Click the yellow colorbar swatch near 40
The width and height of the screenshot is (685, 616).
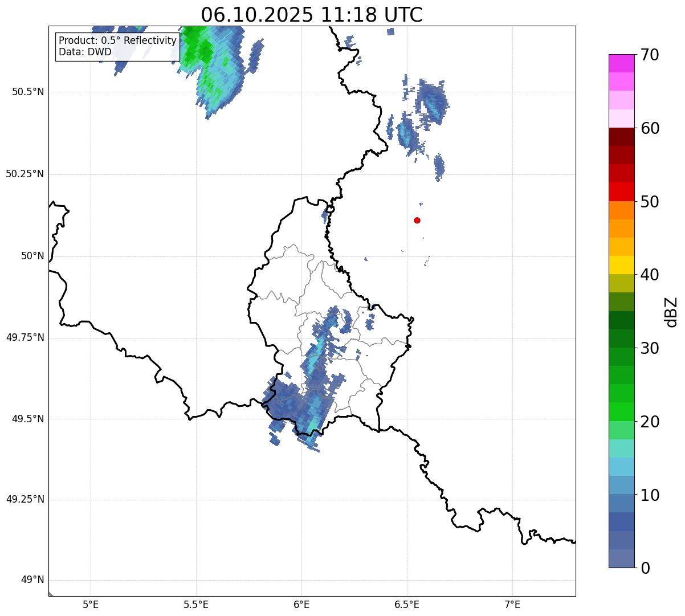coord(621,265)
